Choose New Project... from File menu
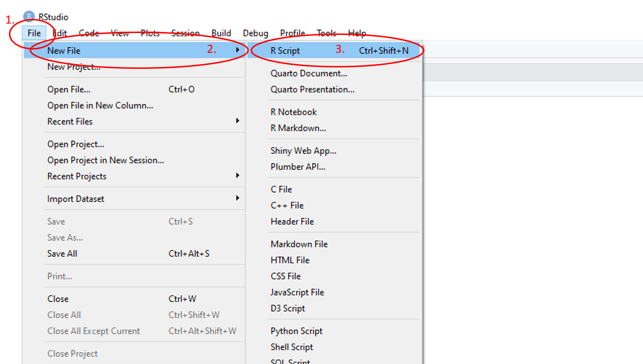The height and width of the screenshot is (364, 643). pos(135,67)
